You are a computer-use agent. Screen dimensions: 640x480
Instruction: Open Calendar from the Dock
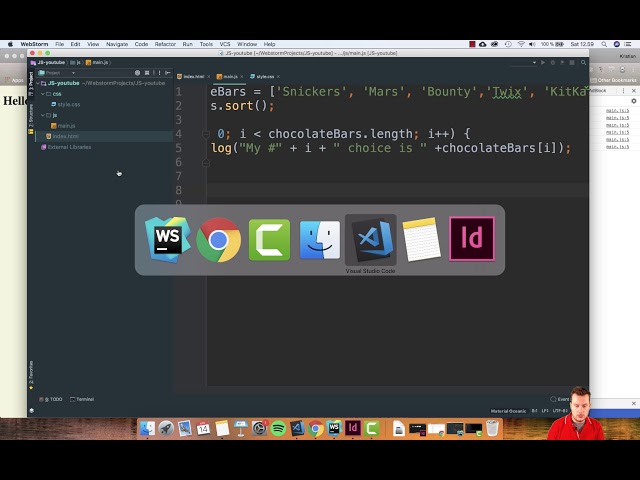pyautogui.click(x=203, y=429)
